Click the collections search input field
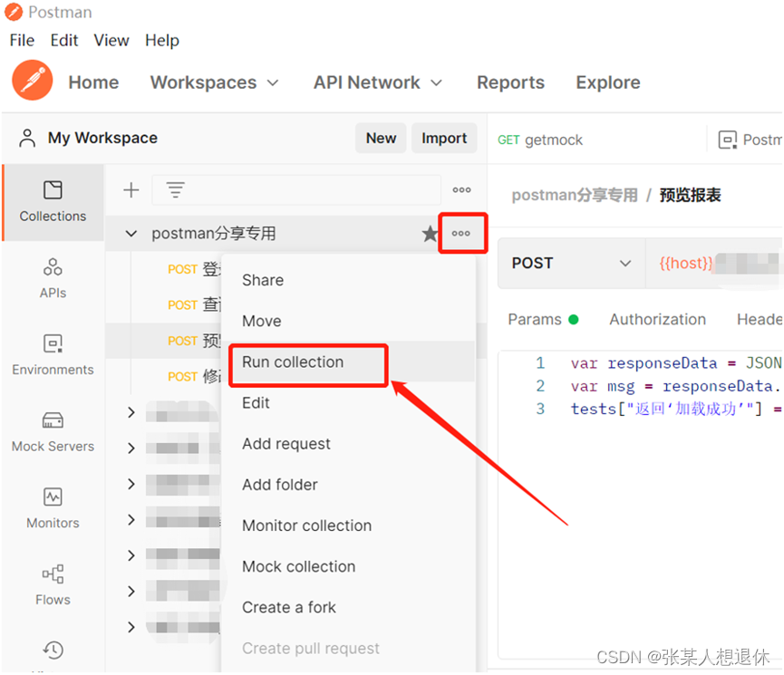The image size is (784, 675). 296,190
